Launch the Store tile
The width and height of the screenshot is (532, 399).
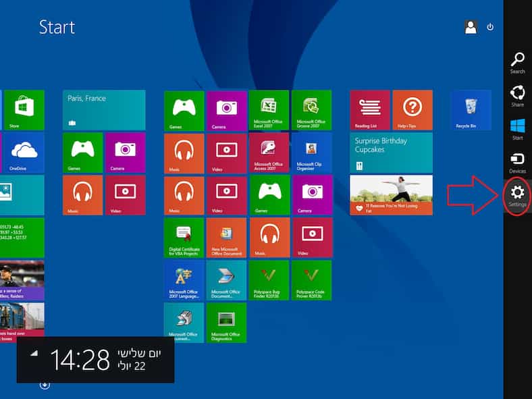(x=24, y=110)
